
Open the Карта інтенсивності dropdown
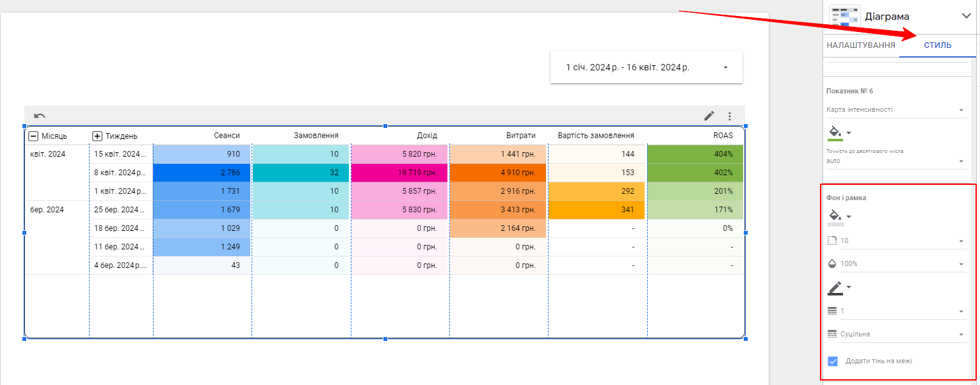pyautogui.click(x=896, y=110)
